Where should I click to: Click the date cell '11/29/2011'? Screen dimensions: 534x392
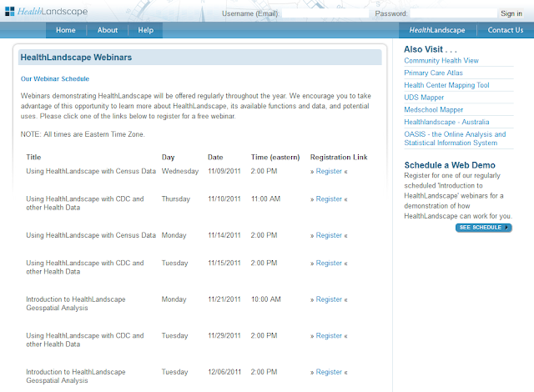pos(224,336)
